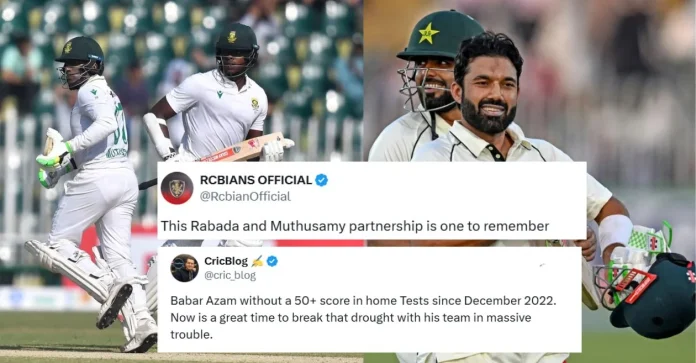Open the RCBIANS OFFICIAL profile avatar
Image resolution: width=696 pixels, height=363 pixels.
(177, 188)
